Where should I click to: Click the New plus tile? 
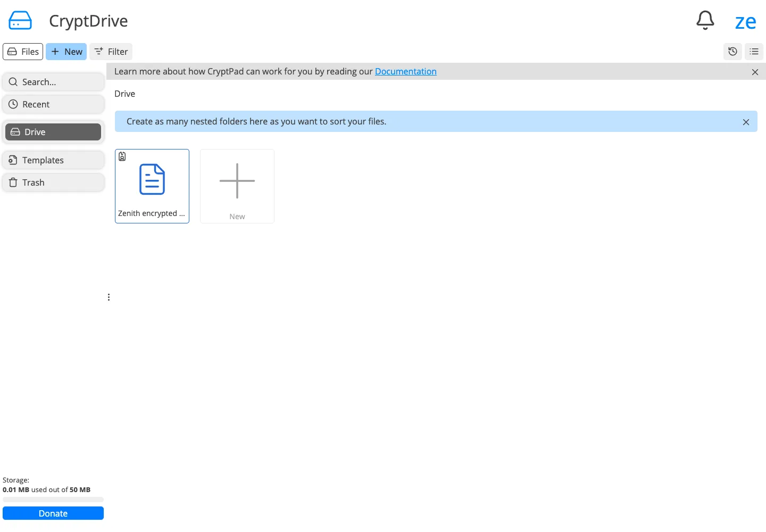tap(237, 186)
